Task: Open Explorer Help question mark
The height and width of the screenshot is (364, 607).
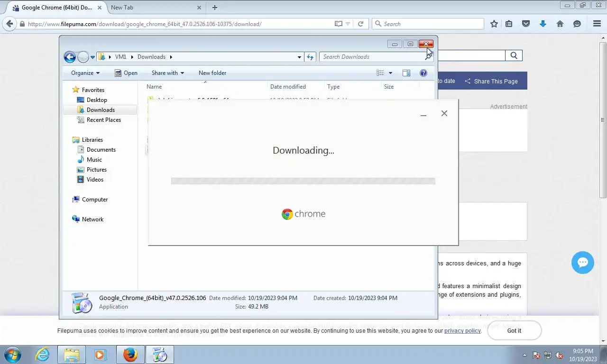Action: [423, 73]
